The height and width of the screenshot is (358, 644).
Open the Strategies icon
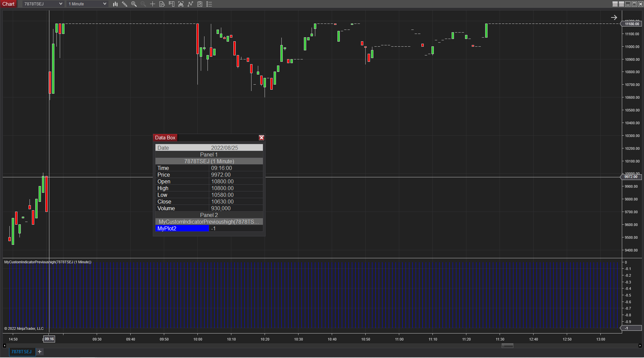click(200, 4)
